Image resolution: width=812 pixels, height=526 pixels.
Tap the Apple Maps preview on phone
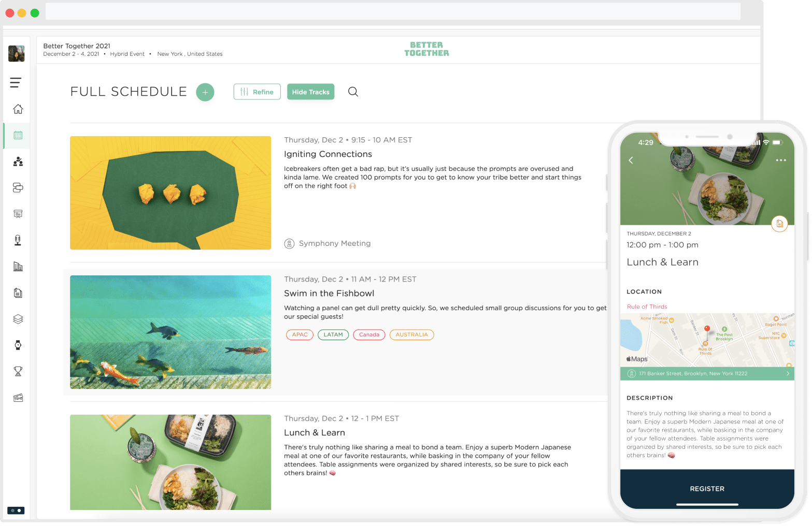click(x=707, y=340)
